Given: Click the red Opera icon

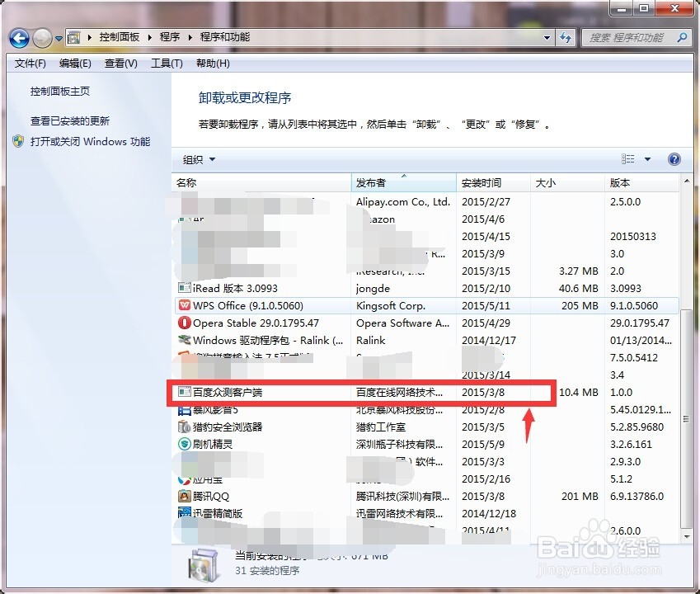Looking at the screenshot, I should click(184, 323).
